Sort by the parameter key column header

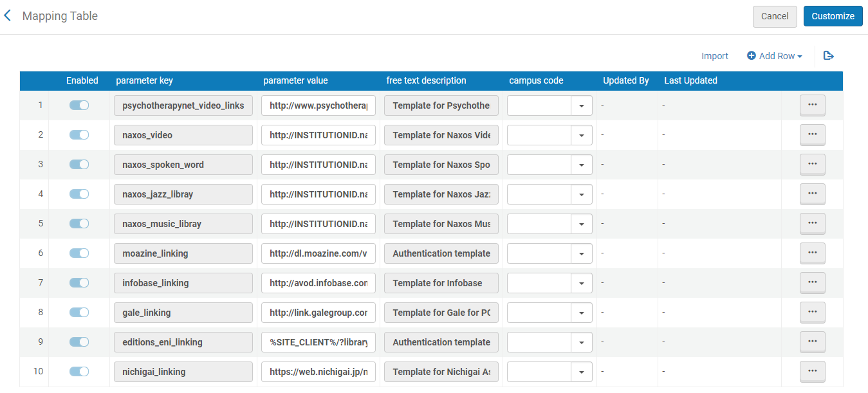point(144,80)
